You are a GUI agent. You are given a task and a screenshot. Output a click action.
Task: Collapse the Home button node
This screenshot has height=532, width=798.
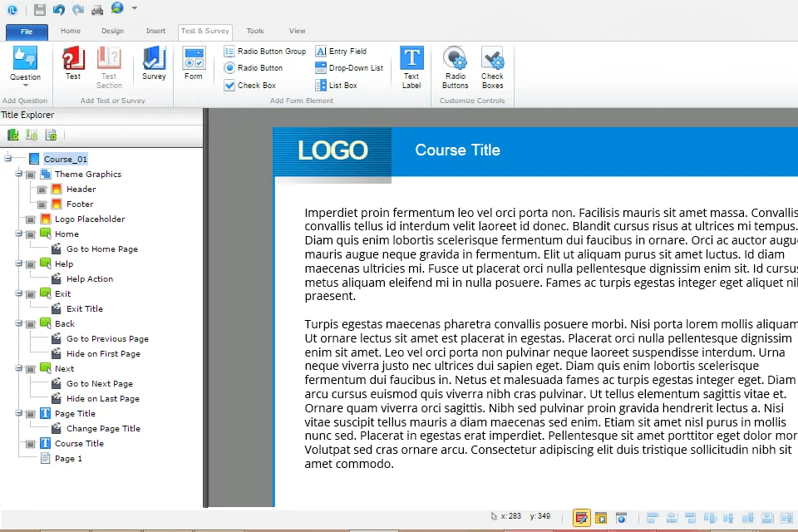[19, 234]
